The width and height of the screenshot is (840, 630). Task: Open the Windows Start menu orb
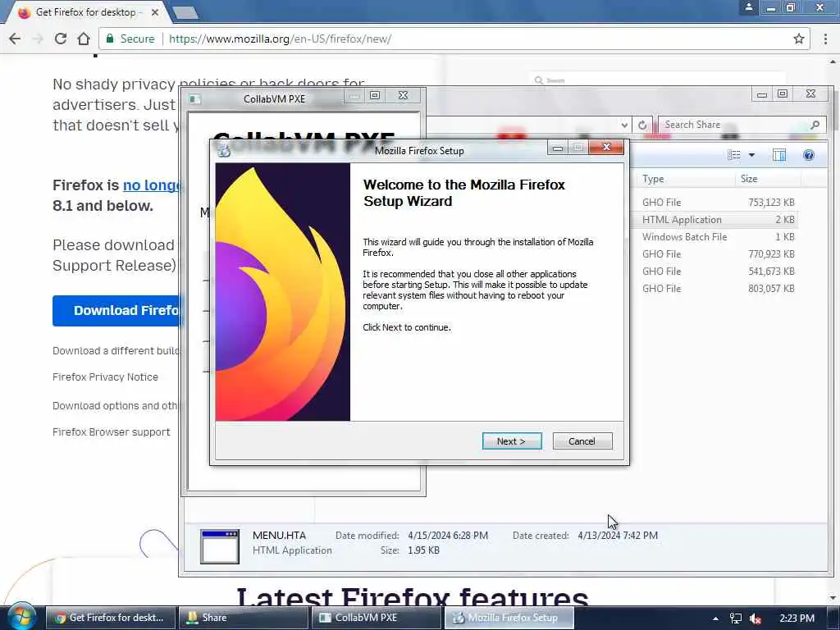pyautogui.click(x=22, y=617)
